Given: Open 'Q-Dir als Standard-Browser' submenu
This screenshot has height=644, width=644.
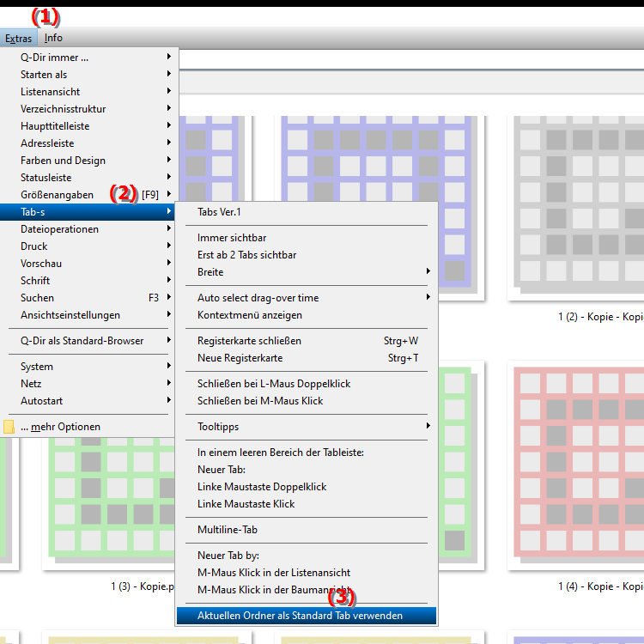Looking at the screenshot, I should coord(88,341).
